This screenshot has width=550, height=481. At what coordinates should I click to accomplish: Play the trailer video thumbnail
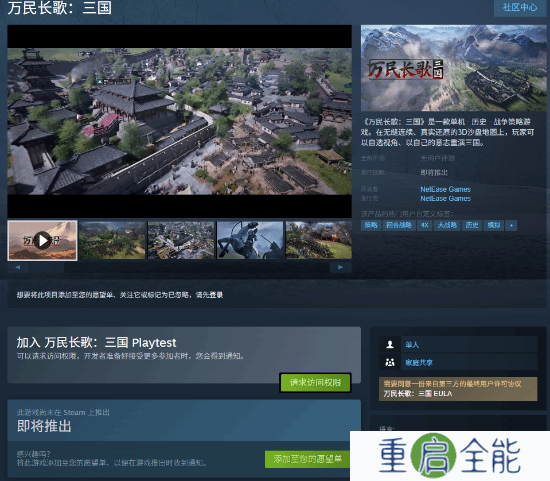pyautogui.click(x=42, y=241)
